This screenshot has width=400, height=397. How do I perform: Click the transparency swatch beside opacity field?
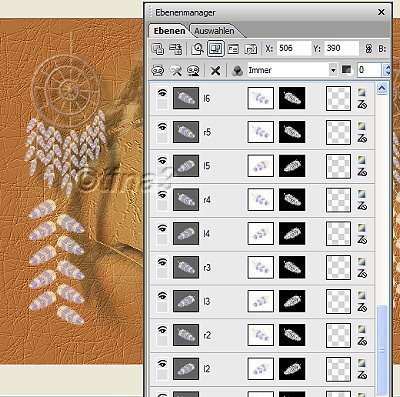[347, 70]
